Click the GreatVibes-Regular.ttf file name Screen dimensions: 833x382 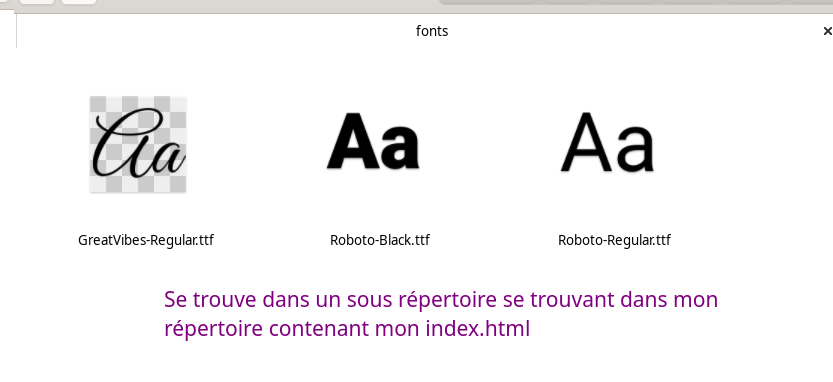click(146, 240)
